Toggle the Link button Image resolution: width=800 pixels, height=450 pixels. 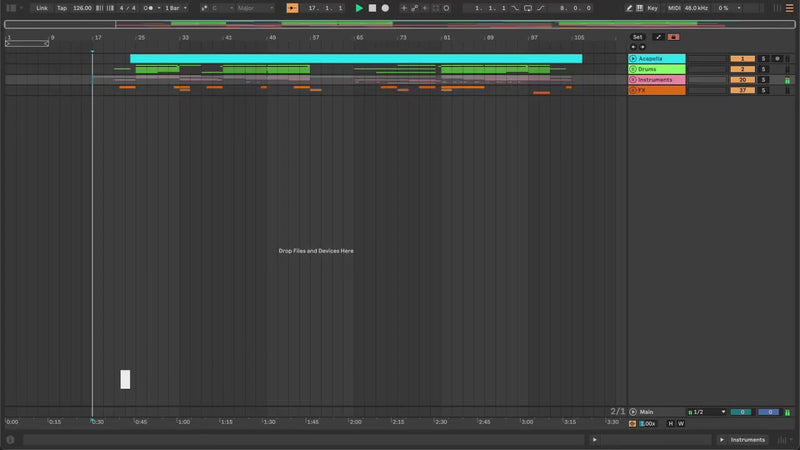42,8
